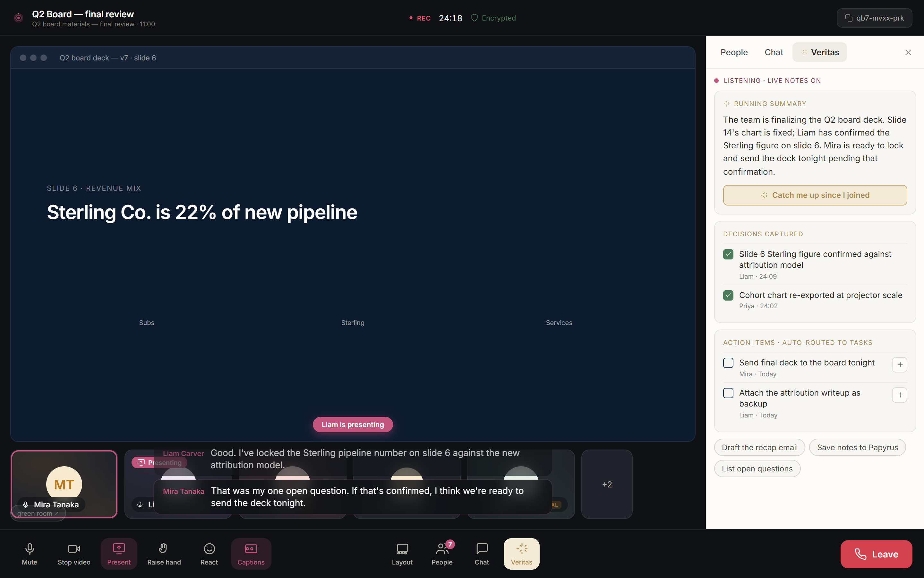Show the +2 more participants tile

point(607,484)
